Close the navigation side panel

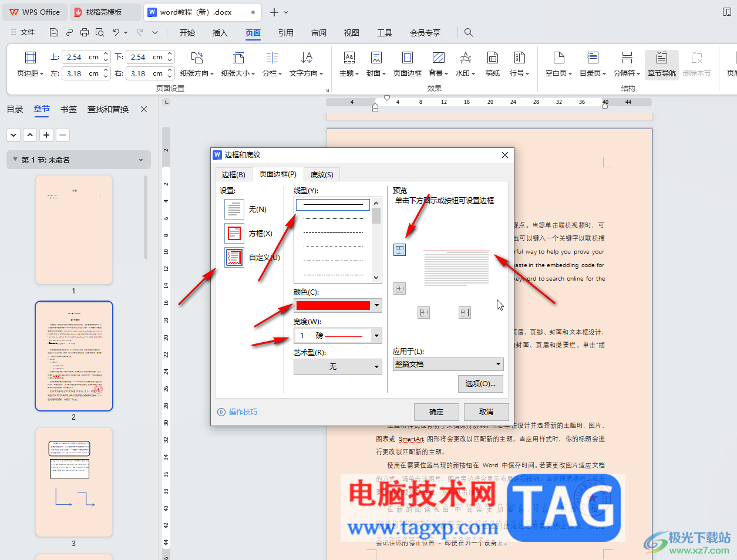click(x=144, y=109)
